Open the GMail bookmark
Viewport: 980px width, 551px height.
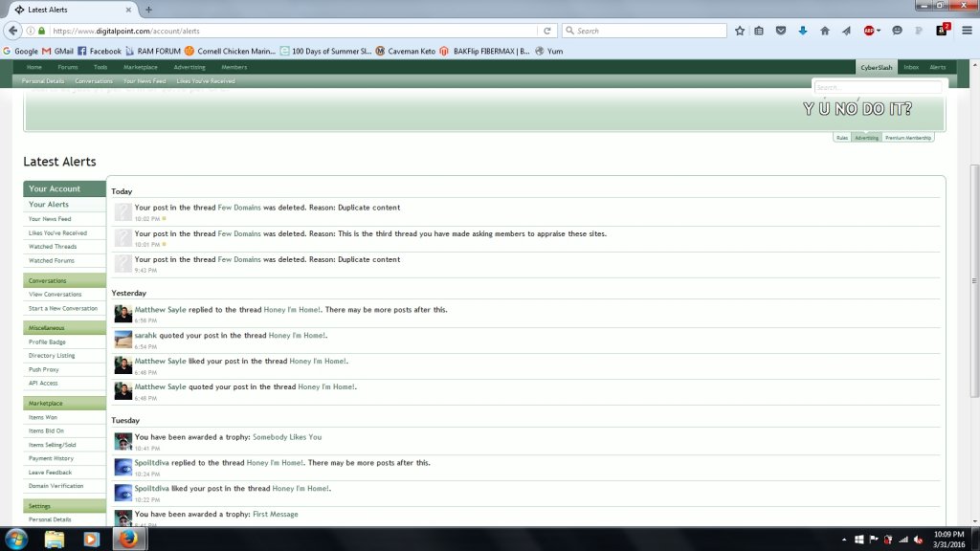(57, 52)
